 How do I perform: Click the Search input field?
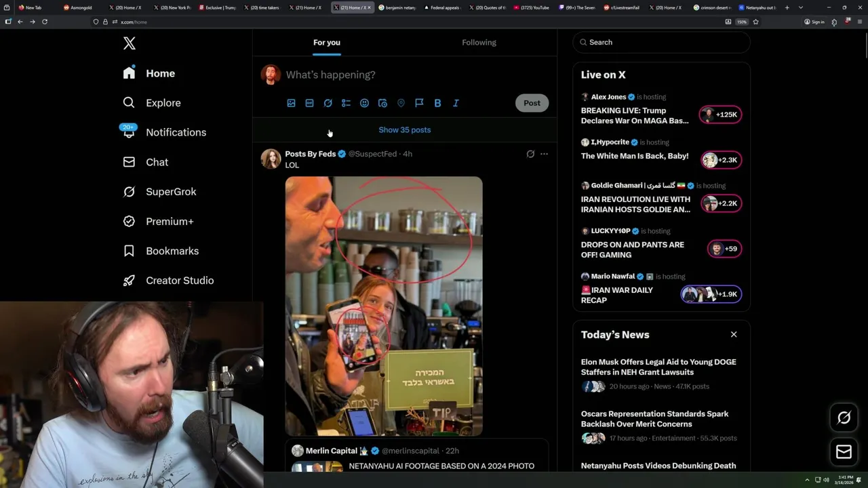coord(662,42)
